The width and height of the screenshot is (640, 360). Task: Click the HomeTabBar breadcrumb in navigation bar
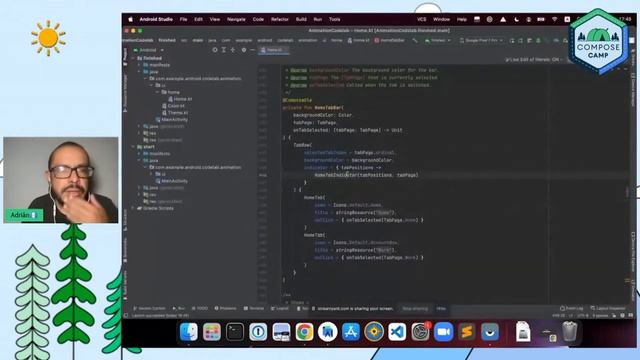pyautogui.click(x=389, y=40)
